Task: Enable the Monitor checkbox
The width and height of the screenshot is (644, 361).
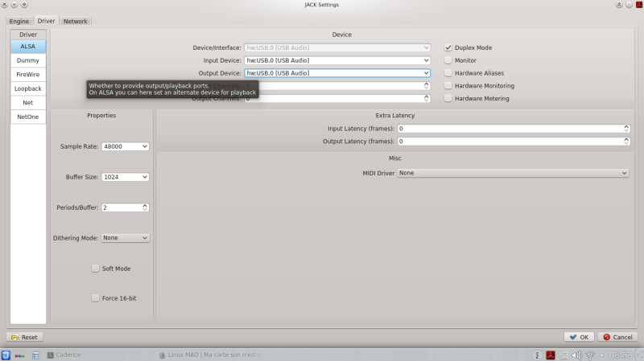Action: tap(448, 60)
